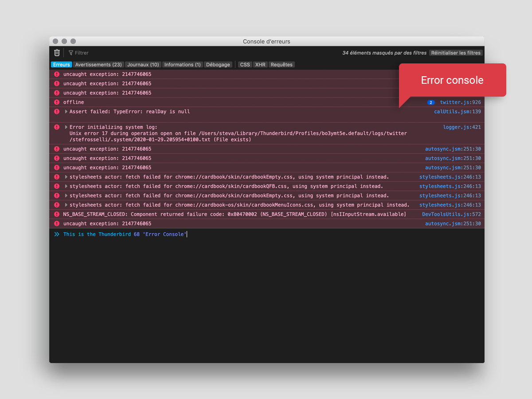Expand the 'Assert failed: TypeError' message
532x399 pixels.
66,112
